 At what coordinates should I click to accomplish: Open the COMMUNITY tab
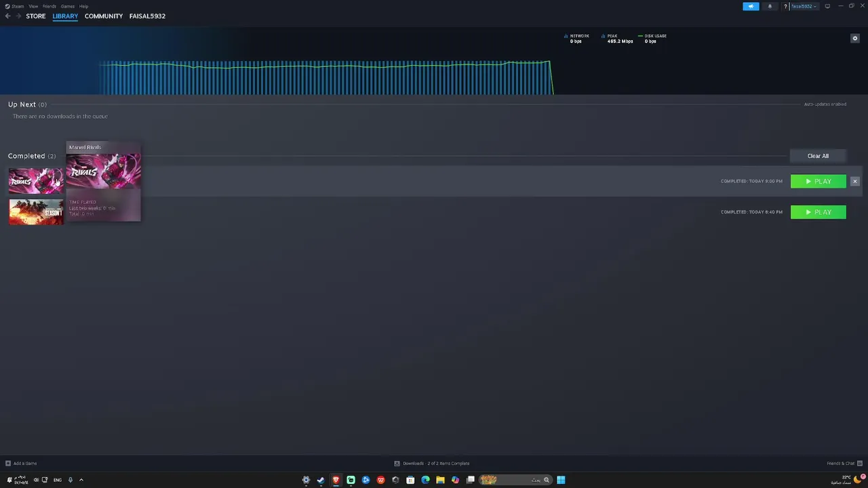(x=104, y=16)
